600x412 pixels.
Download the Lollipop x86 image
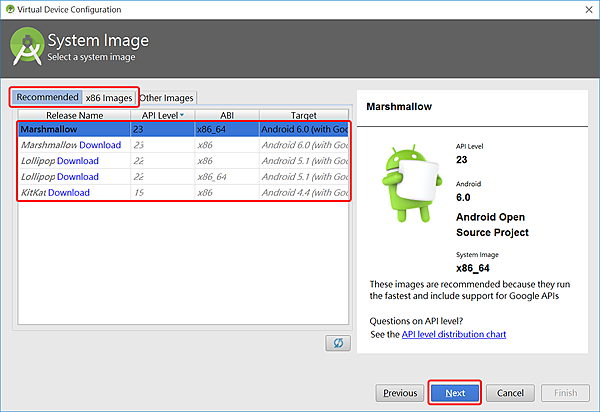(x=78, y=161)
